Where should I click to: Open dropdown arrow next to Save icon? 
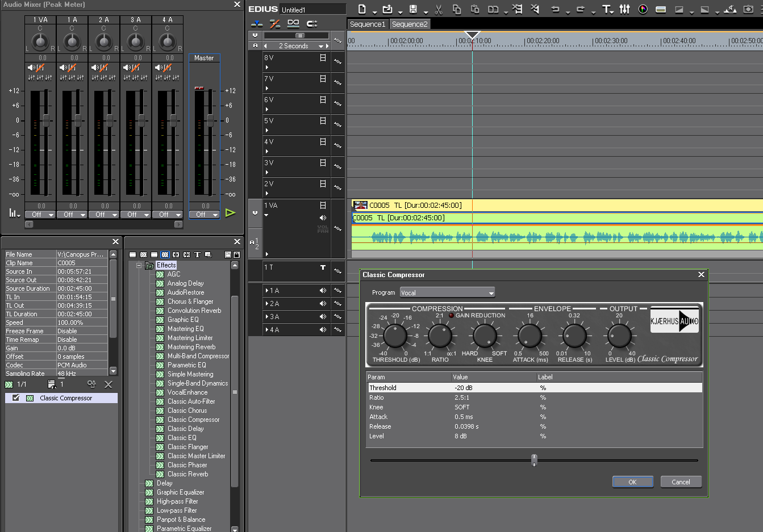click(x=426, y=12)
